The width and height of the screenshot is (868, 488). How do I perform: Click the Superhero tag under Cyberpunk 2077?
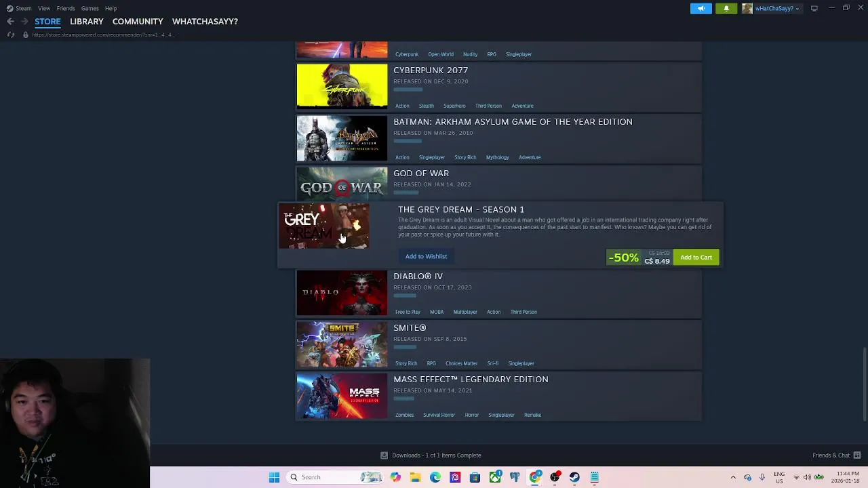[454, 106]
